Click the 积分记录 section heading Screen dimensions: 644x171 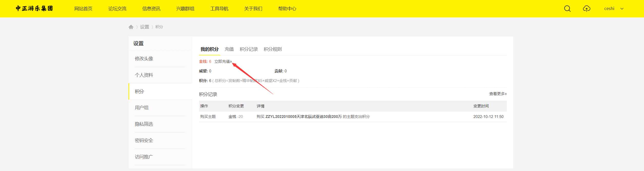click(x=208, y=94)
